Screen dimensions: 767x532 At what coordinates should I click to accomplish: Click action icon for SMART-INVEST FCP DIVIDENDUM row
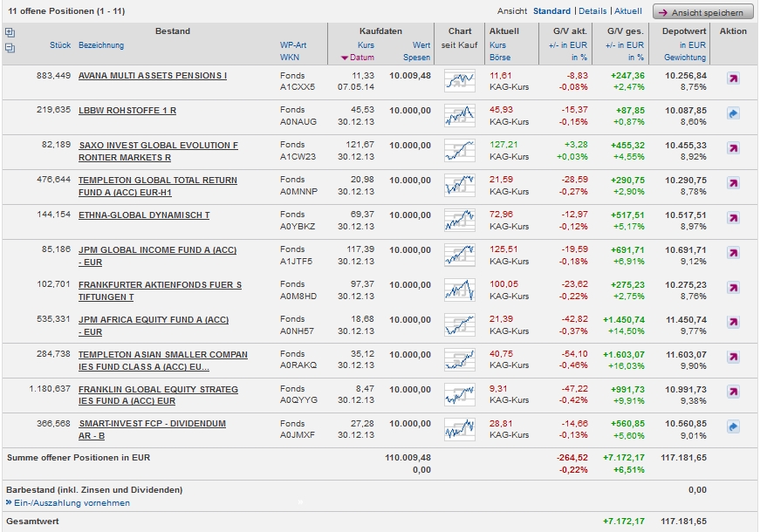click(733, 426)
